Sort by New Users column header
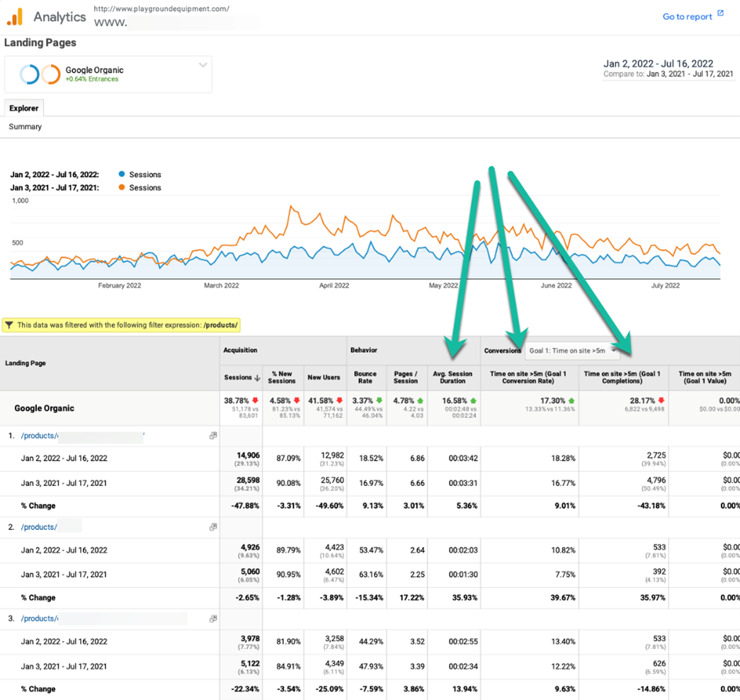The width and height of the screenshot is (740, 700). coord(325,377)
